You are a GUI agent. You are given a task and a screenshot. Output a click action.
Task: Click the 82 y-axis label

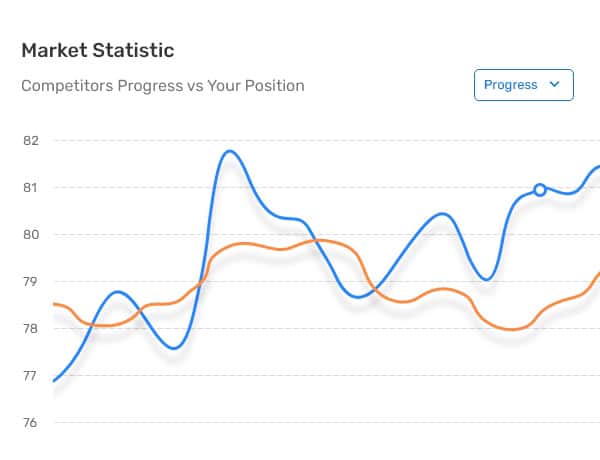click(31, 141)
